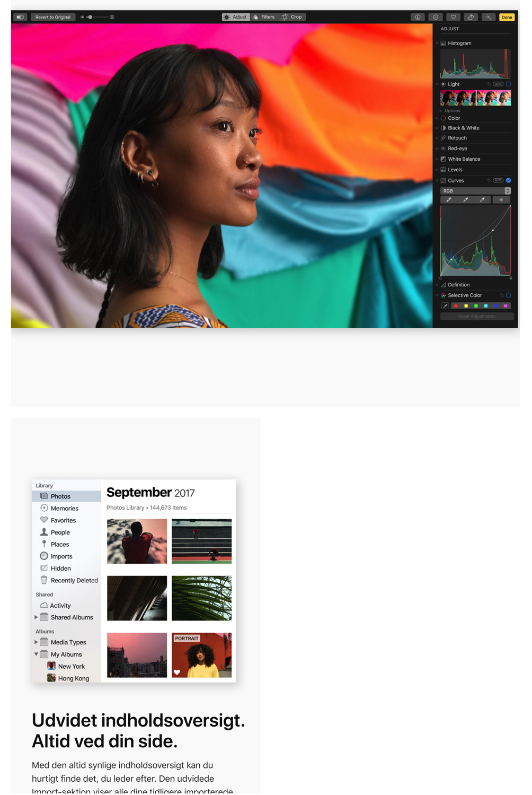This screenshot has height=795, width=532.
Task: Click the main portrait photo being edited
Action: point(222,176)
